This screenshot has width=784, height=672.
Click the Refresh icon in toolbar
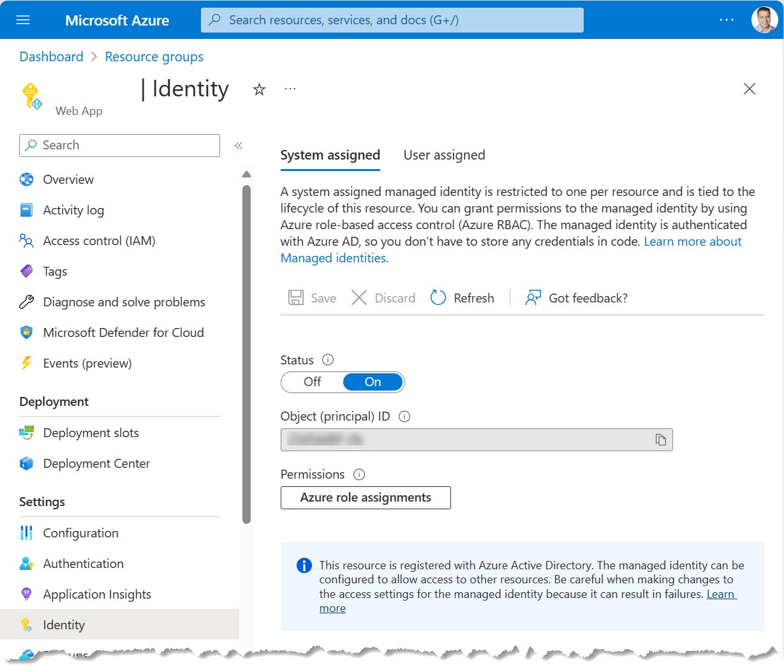(438, 298)
